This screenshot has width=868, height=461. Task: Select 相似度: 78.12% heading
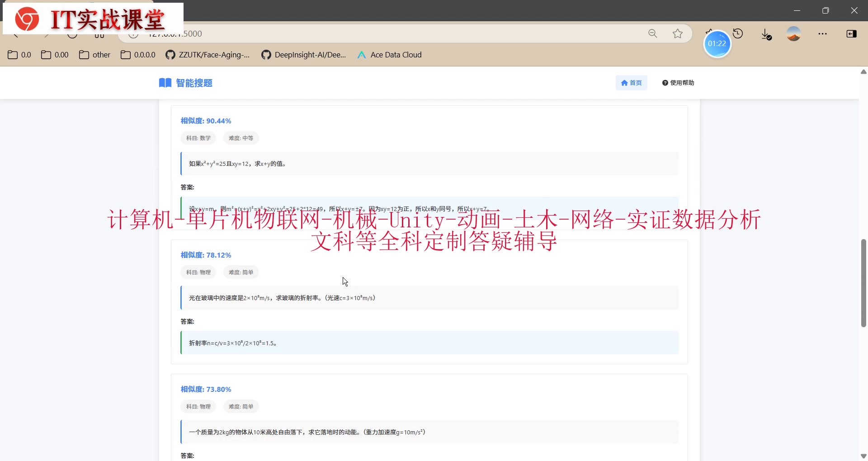(x=206, y=255)
